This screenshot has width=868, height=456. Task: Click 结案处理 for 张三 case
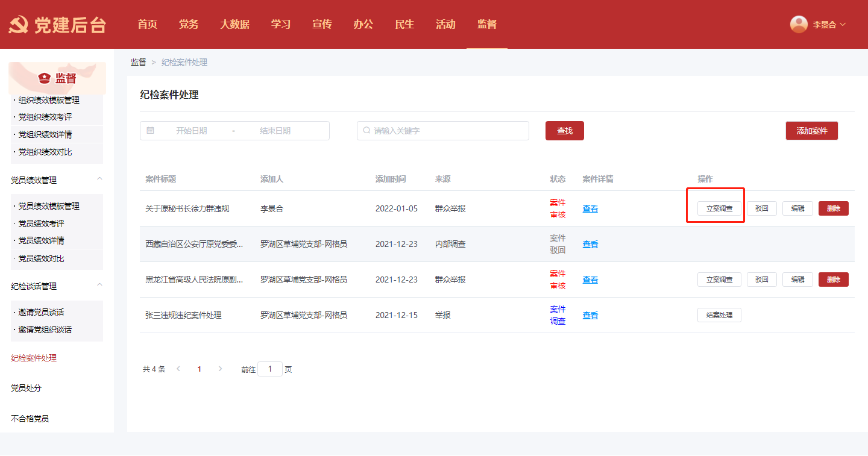(719, 315)
